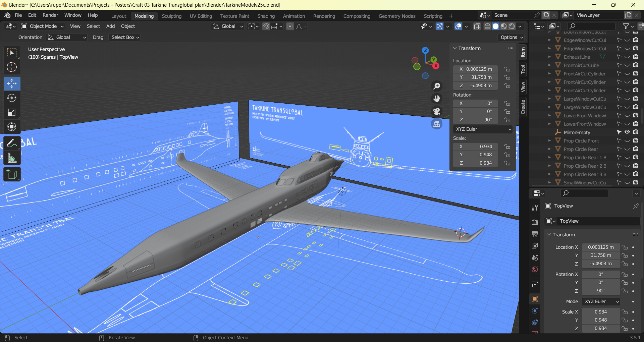Screen dimensions: 644x342
Task: Open the View sidebar tab
Action: [x=523, y=87]
